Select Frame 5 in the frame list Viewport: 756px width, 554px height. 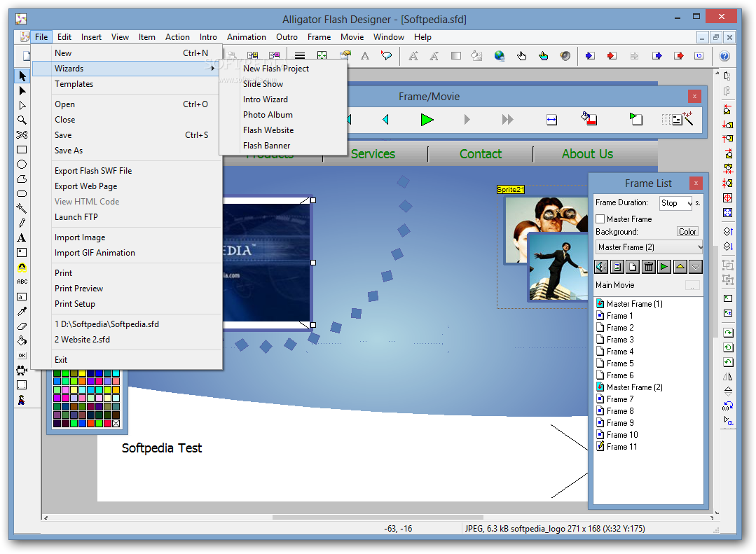619,363
